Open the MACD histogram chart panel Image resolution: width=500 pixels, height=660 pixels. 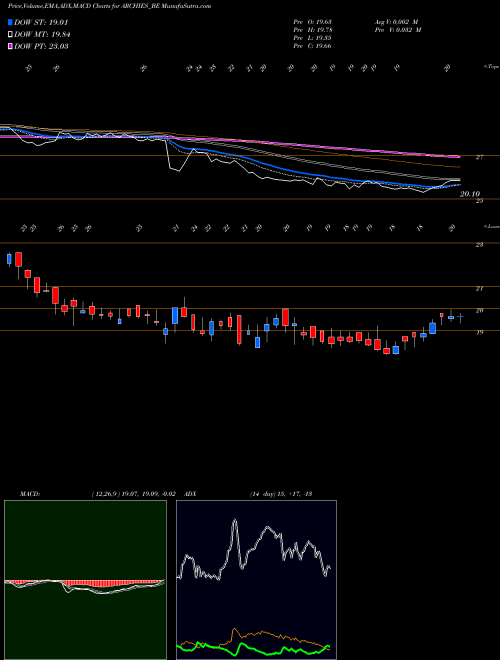[85, 580]
